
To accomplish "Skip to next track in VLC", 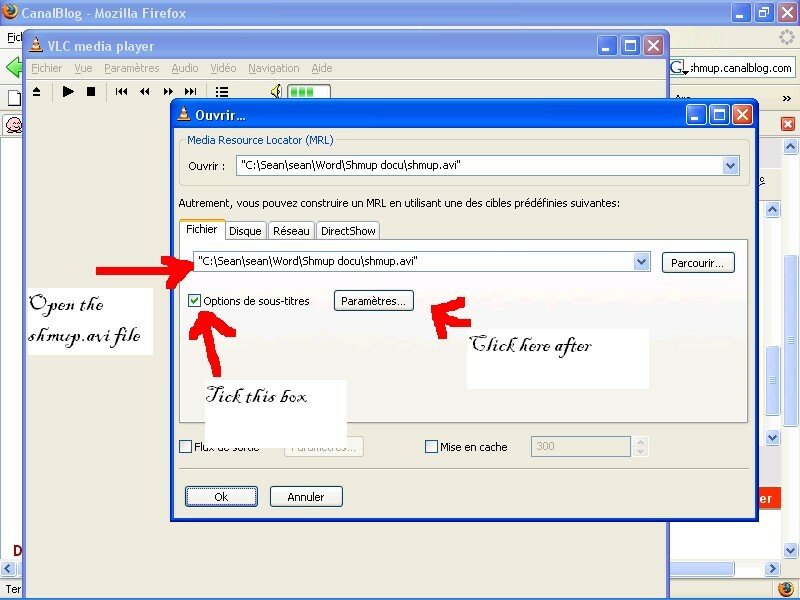I will (x=190, y=92).
